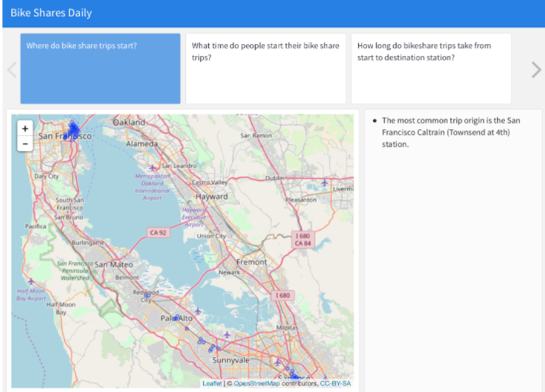Click the Palo Alto station marker
The width and height of the screenshot is (545, 392).
(176, 317)
